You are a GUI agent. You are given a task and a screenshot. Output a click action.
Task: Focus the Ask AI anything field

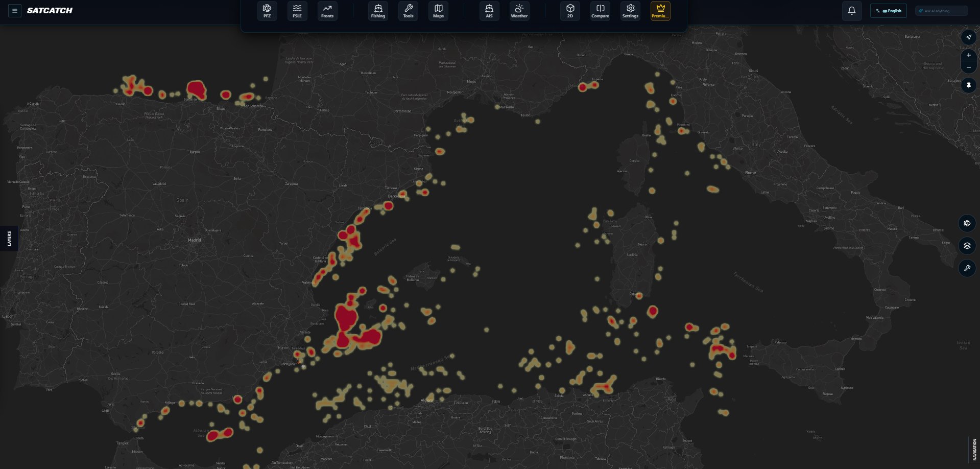(942, 11)
